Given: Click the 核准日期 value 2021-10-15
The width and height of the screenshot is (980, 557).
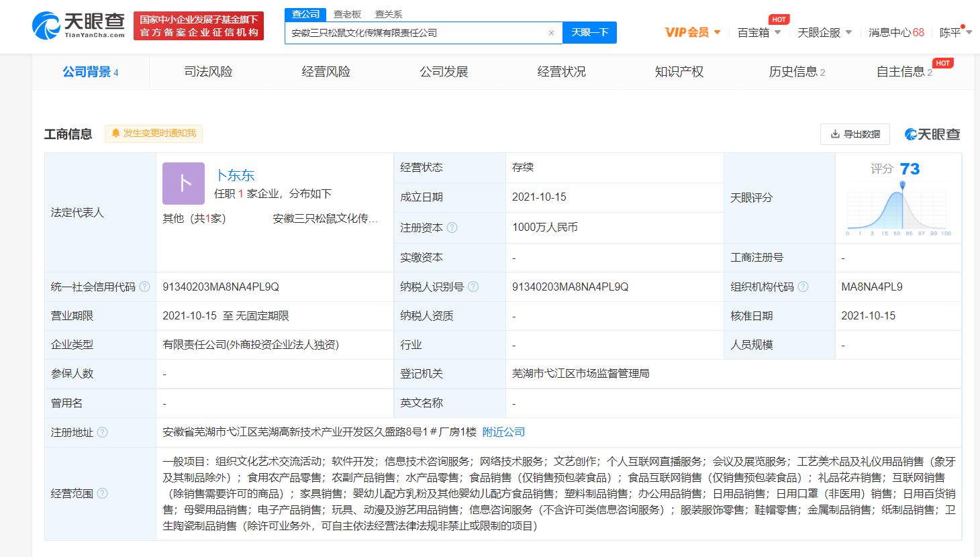Looking at the screenshot, I should [x=869, y=315].
